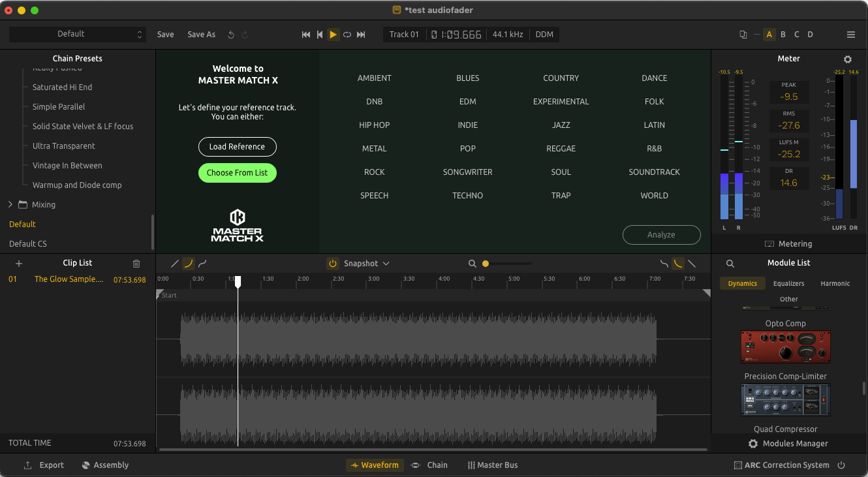Choose the JAZZ genre
Screen dimensions: 868x477
[561, 125]
